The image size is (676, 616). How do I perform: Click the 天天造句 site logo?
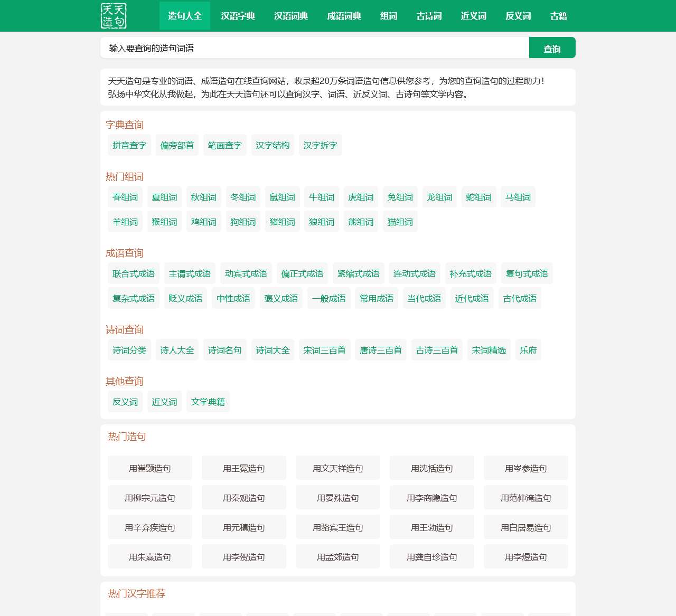coord(114,16)
